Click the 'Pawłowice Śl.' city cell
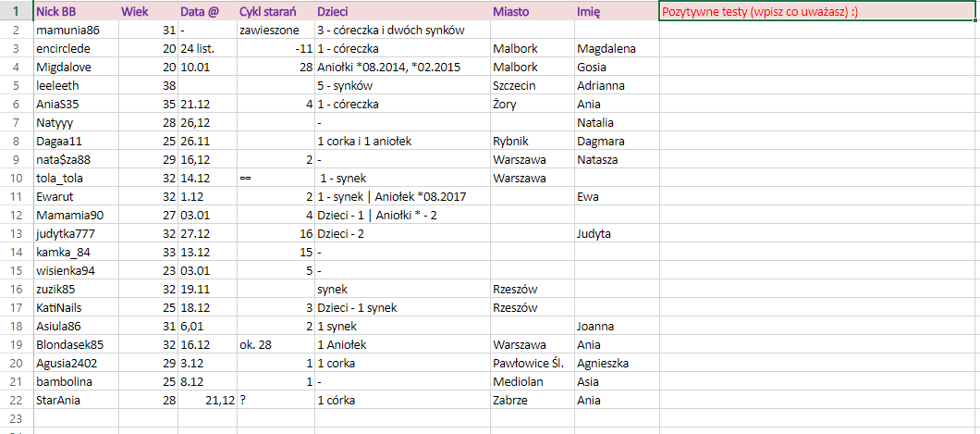This screenshot has height=434, width=980. pos(532,363)
